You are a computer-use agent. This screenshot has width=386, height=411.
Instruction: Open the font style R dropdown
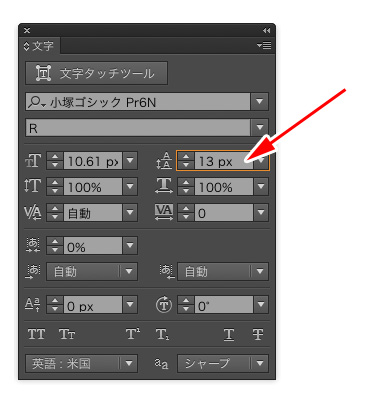pyautogui.click(x=260, y=127)
